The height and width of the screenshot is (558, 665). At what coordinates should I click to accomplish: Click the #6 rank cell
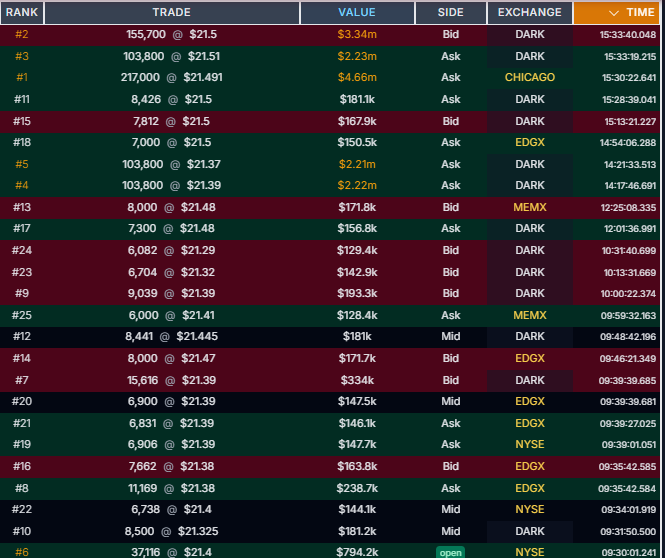click(x=22, y=552)
